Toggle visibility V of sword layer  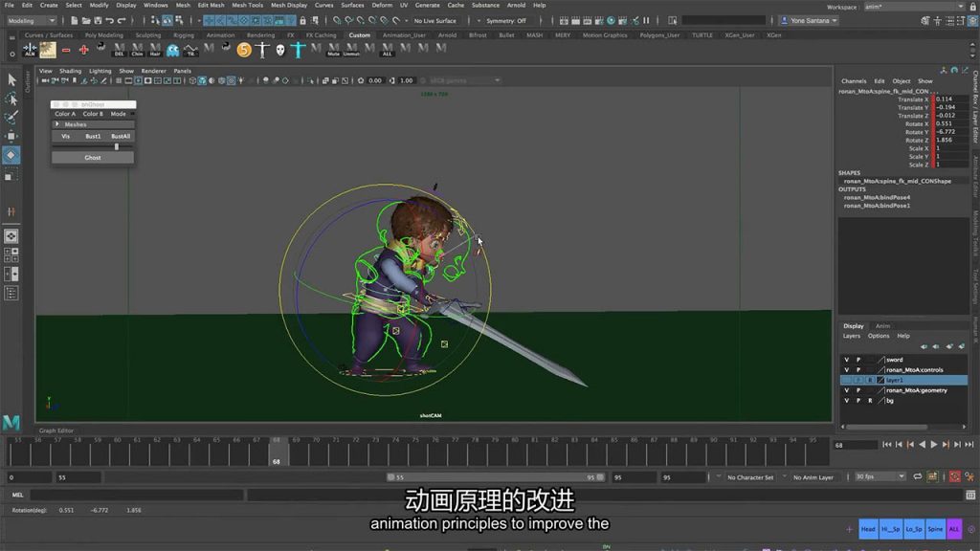click(x=847, y=360)
